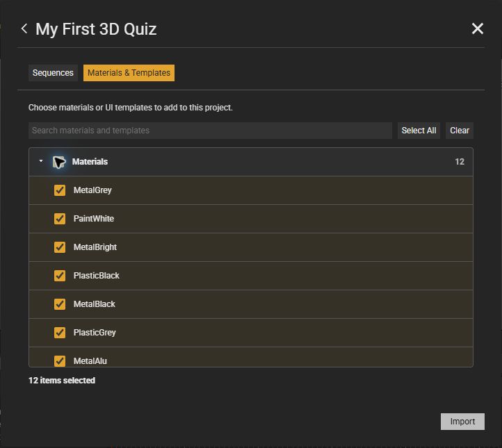Click the My First 3D Quiz title
This screenshot has width=502, height=448.
[96, 29]
